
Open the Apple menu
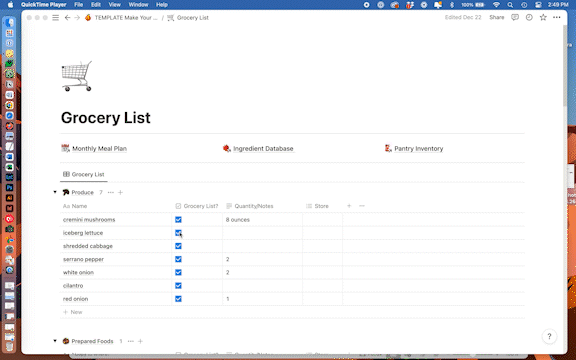10,5
